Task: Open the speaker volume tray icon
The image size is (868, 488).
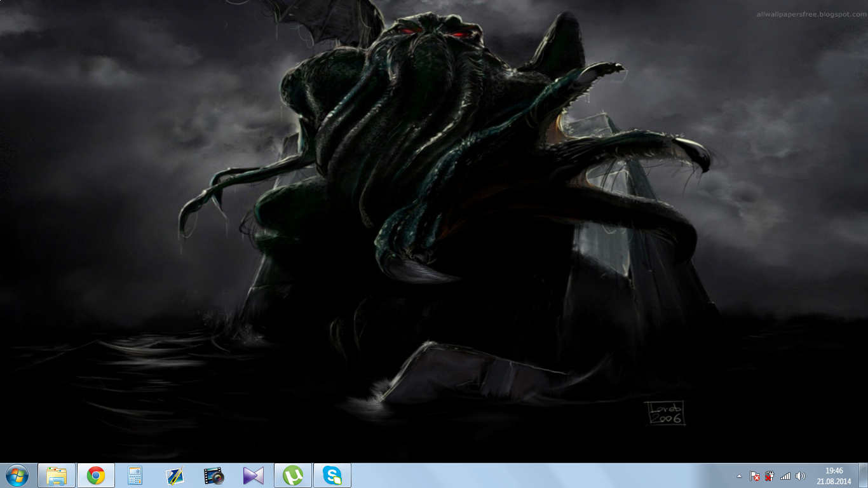Action: (801, 476)
